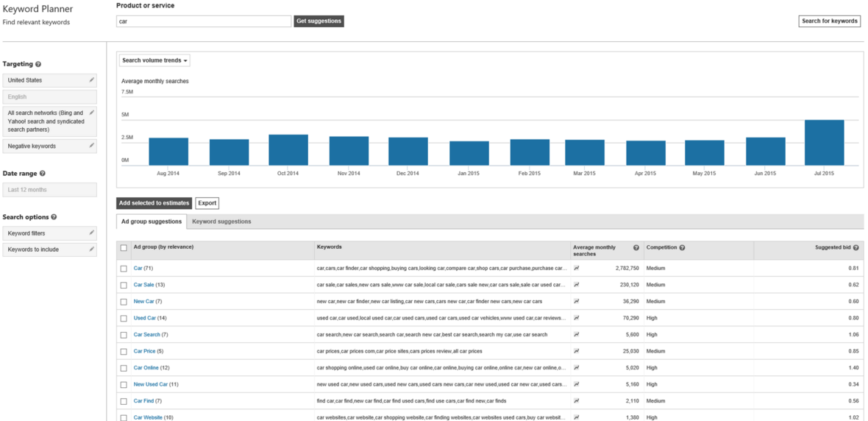This screenshot has height=421, width=868.
Task: Edit Negative keywords via the pencil icon
Action: (x=92, y=146)
